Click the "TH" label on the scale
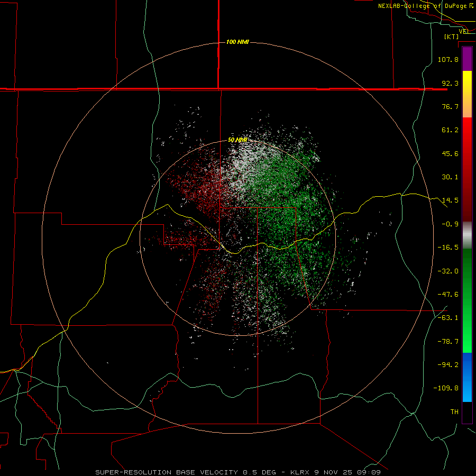Screen dimensions: 476x476 coord(454,412)
